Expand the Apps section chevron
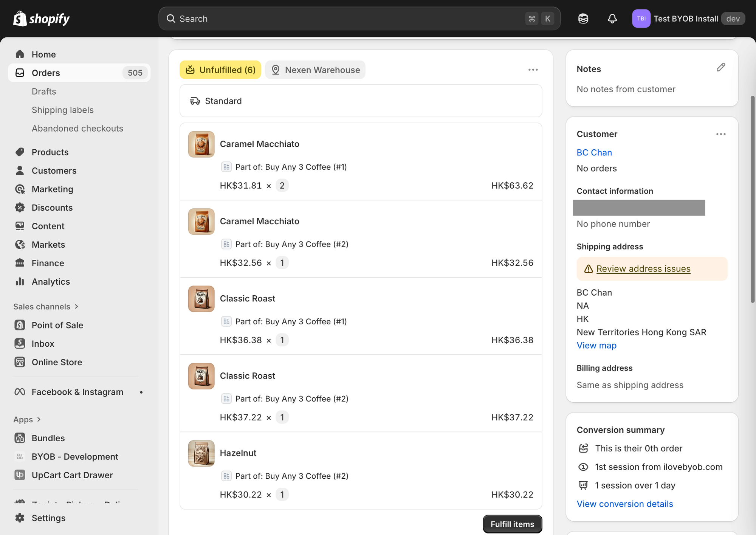756x535 pixels. pyautogui.click(x=39, y=419)
